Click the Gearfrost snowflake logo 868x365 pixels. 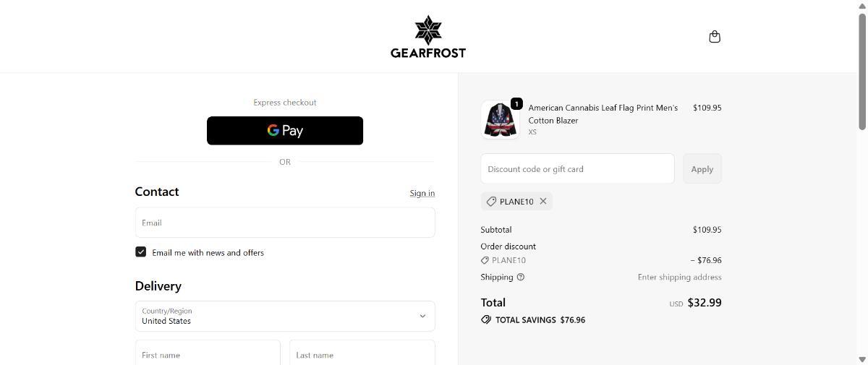tap(427, 30)
